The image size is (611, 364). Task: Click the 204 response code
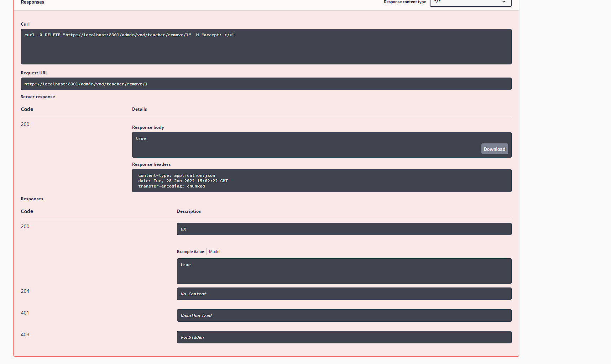point(25,291)
